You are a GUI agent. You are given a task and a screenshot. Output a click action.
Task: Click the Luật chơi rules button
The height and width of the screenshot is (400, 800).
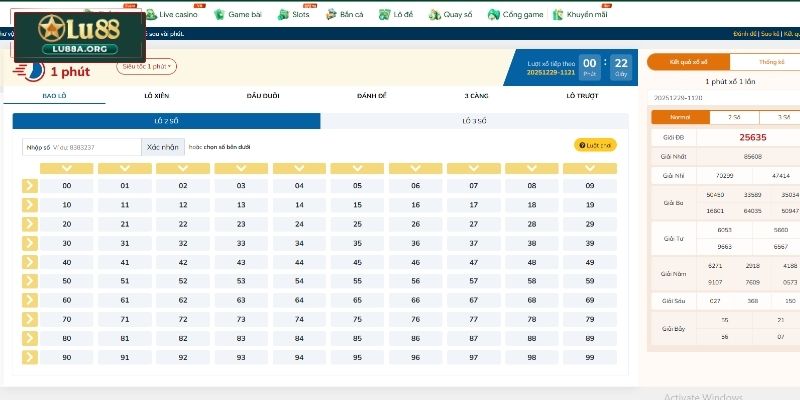pyautogui.click(x=595, y=146)
